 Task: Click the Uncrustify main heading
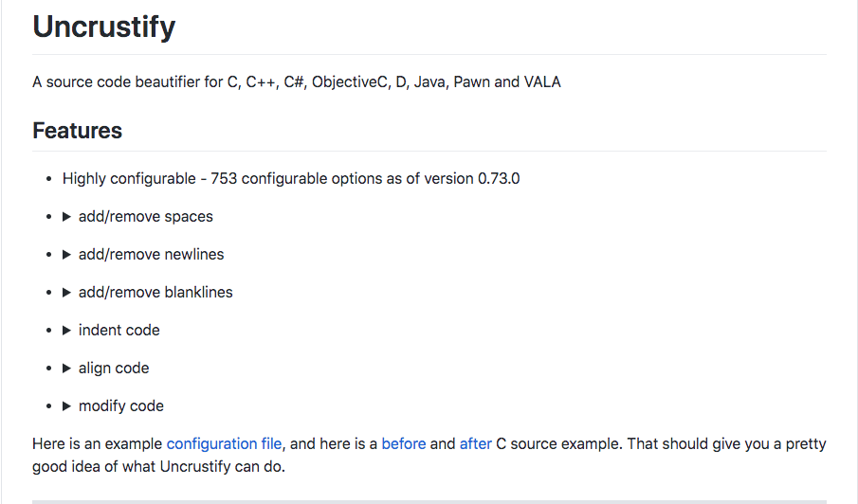104,27
